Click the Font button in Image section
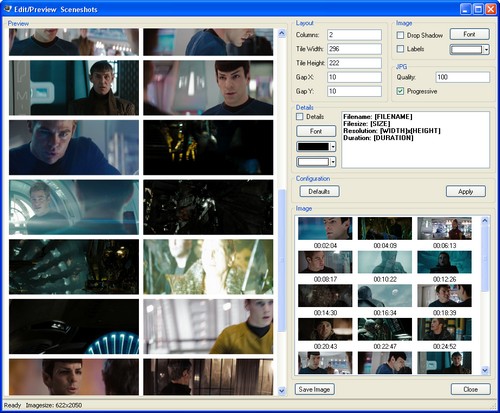500x413 pixels. [x=470, y=34]
